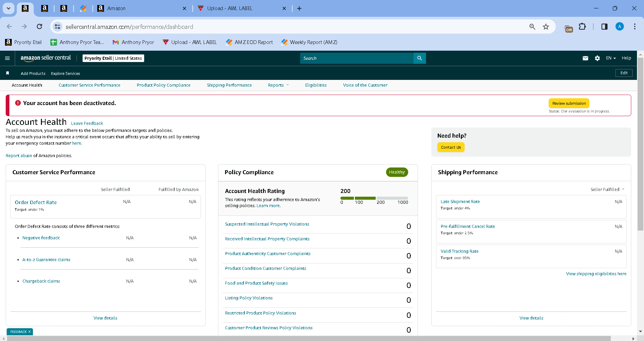Open the Order Defect Rate link

pyautogui.click(x=36, y=202)
